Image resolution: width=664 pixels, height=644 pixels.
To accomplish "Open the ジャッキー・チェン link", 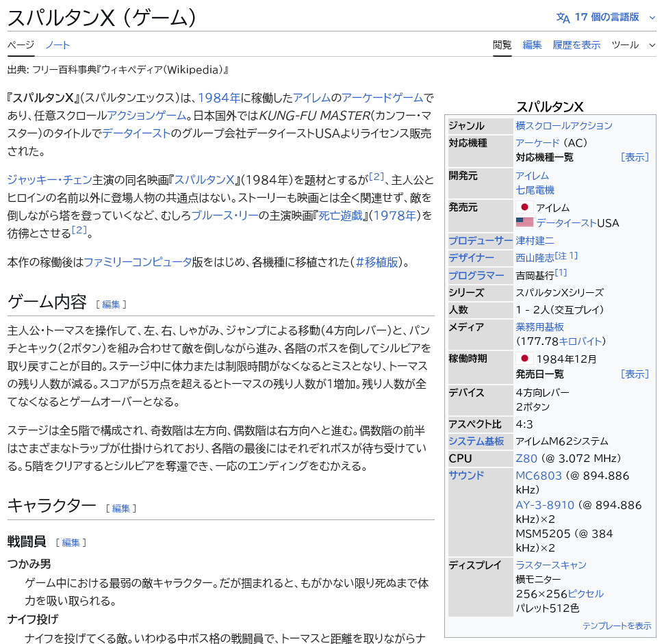I will (x=49, y=180).
